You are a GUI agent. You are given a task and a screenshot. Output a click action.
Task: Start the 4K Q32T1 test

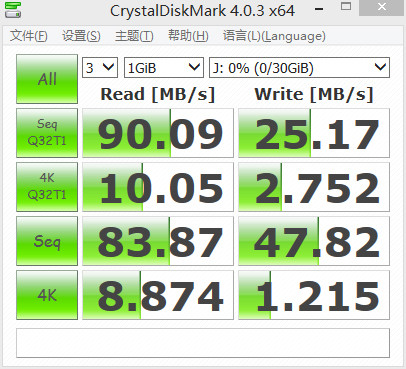pyautogui.click(x=47, y=187)
